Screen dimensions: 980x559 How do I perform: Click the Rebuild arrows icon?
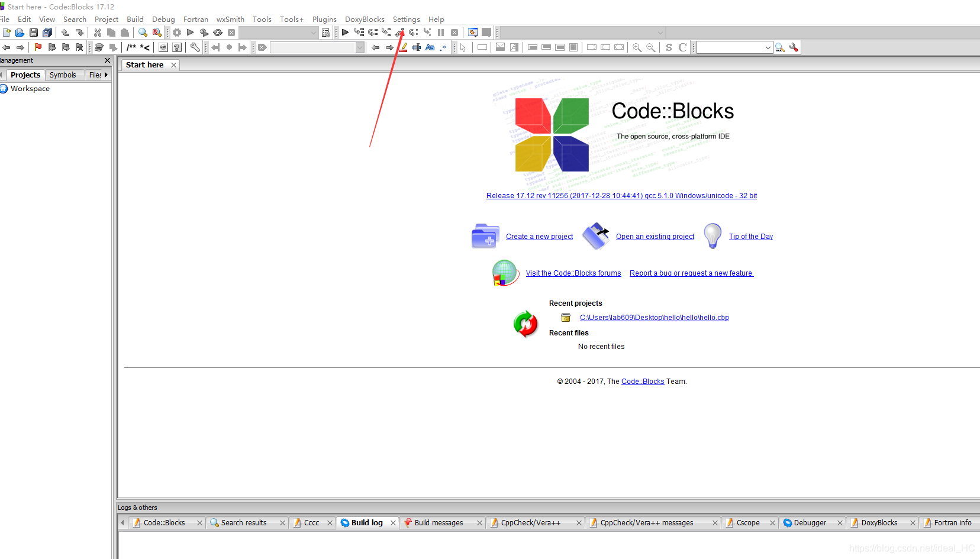tap(218, 33)
